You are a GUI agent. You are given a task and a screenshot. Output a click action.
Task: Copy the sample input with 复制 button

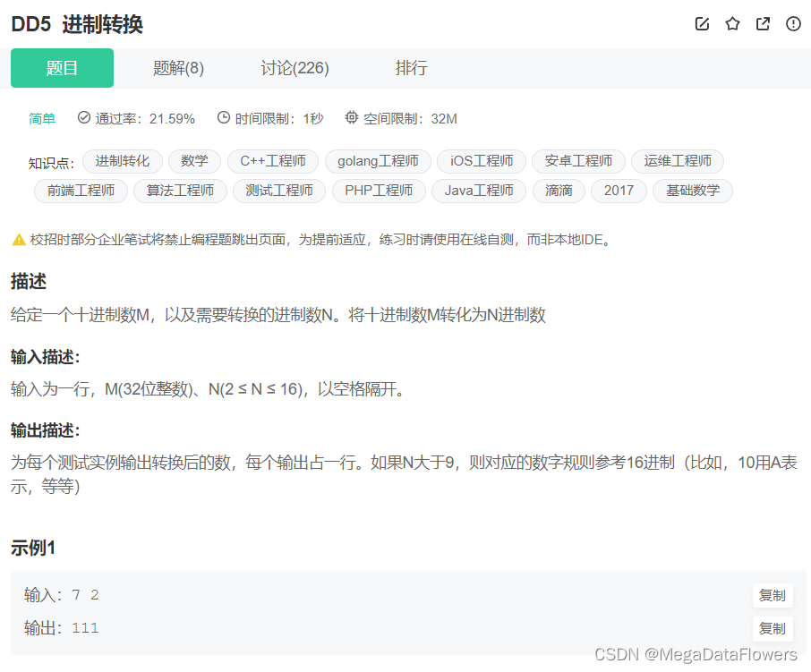click(772, 595)
